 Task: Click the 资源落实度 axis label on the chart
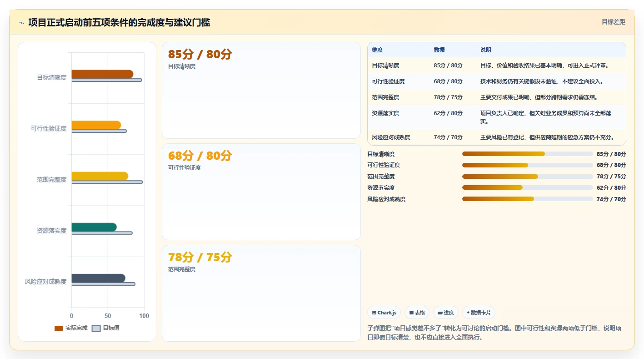click(52, 231)
